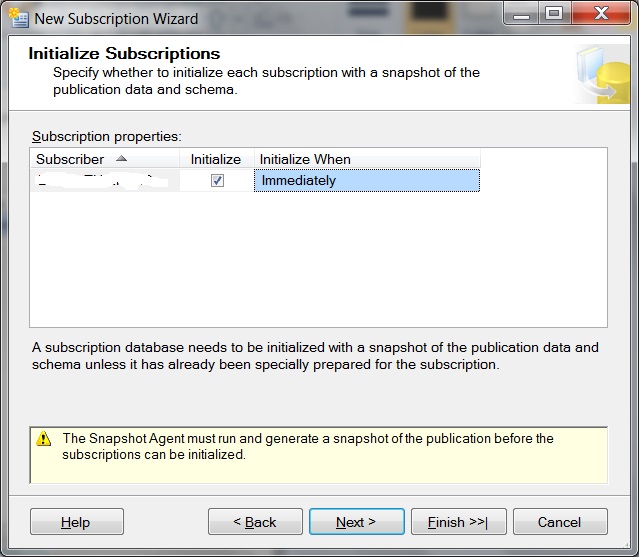Uncheck the Initialize checkbox for the subscriber
Image resolution: width=639 pixels, height=557 pixels.
pyautogui.click(x=217, y=181)
